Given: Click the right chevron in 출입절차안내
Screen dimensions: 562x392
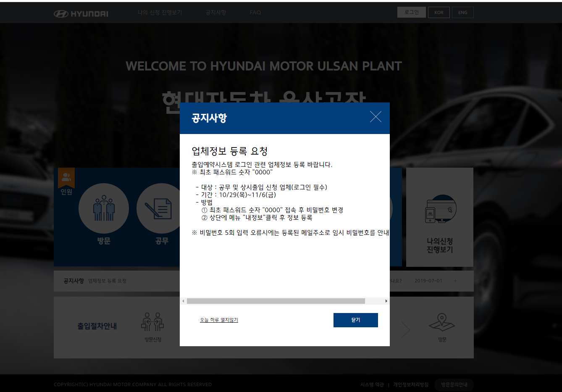Looking at the screenshot, I should pyautogui.click(x=405, y=330).
